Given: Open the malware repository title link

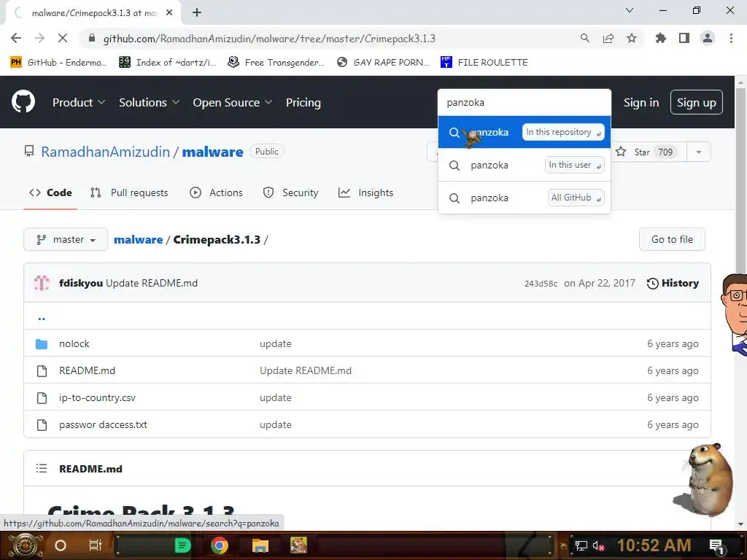Looking at the screenshot, I should [x=212, y=152].
